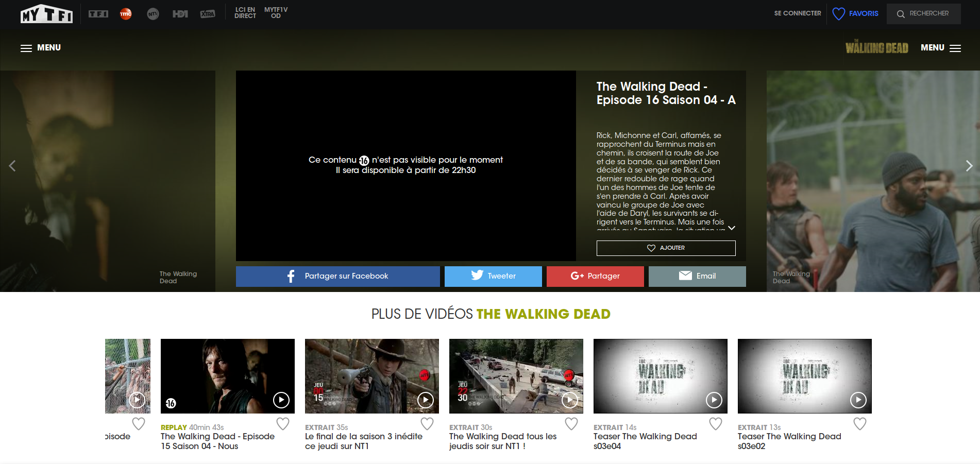Share by Email button
Screen dimensions: 980x464
tap(697, 277)
